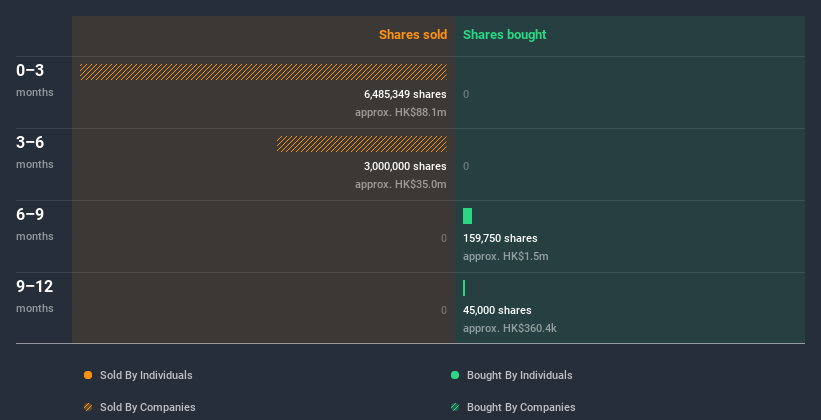821x420 pixels.
Task: Select the 9–12 months thin green bar
Action: coord(464,288)
